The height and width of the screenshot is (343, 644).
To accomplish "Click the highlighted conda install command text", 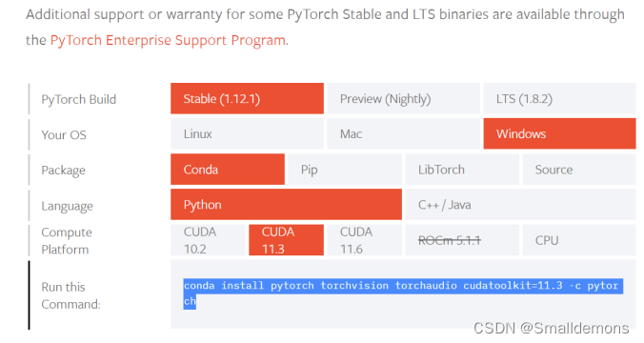I will (x=403, y=293).
